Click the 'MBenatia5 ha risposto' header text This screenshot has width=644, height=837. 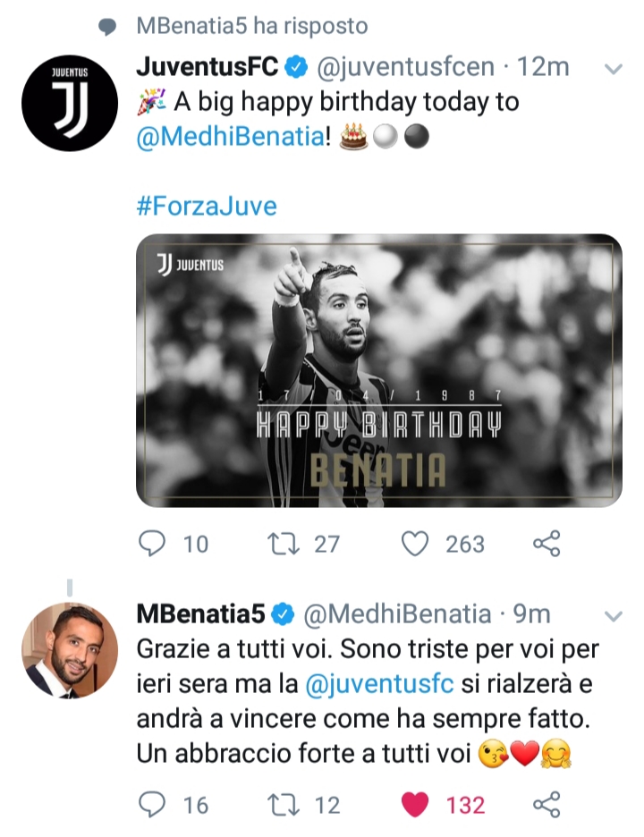point(253,27)
